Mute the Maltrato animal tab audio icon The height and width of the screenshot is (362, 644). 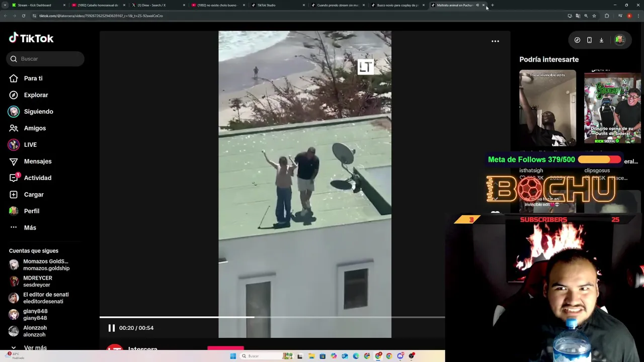coord(477,5)
